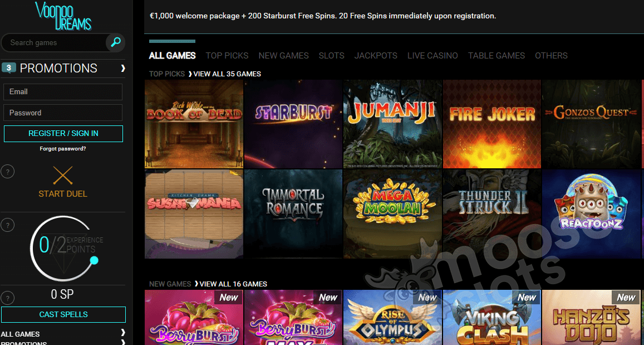Click the PROMOTIONS heading text

click(x=59, y=68)
